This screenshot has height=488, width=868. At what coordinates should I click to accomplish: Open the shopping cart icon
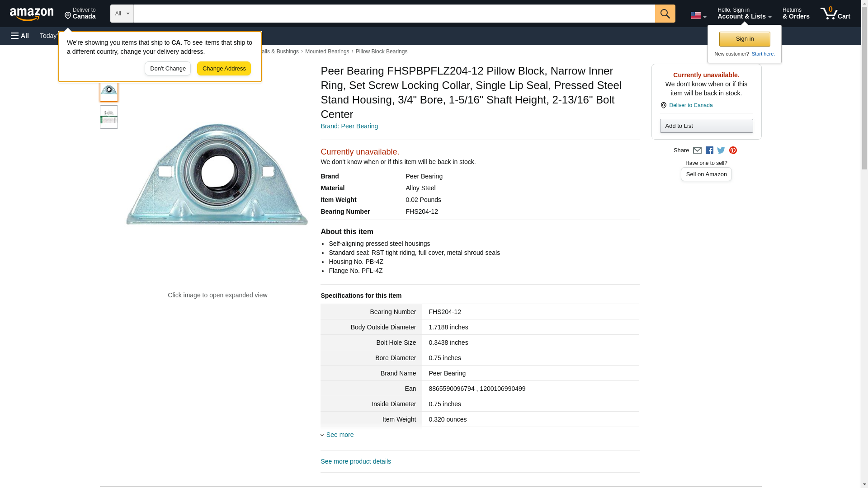click(835, 14)
